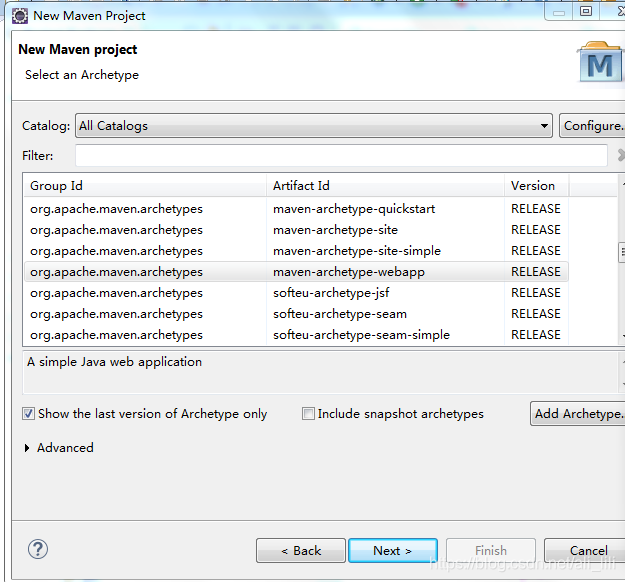This screenshot has width=625, height=582.
Task: Proceed with the Next button
Action: (393, 551)
